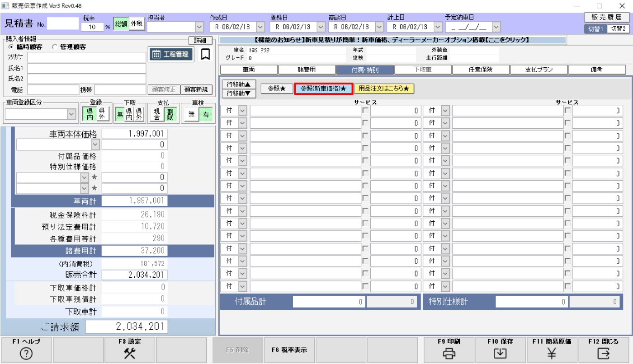
Task: Select 現金 payment toggle
Action: click(x=157, y=115)
